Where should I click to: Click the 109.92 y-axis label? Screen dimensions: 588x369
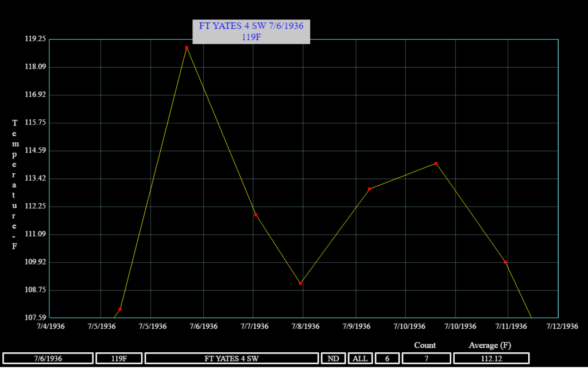pos(35,262)
